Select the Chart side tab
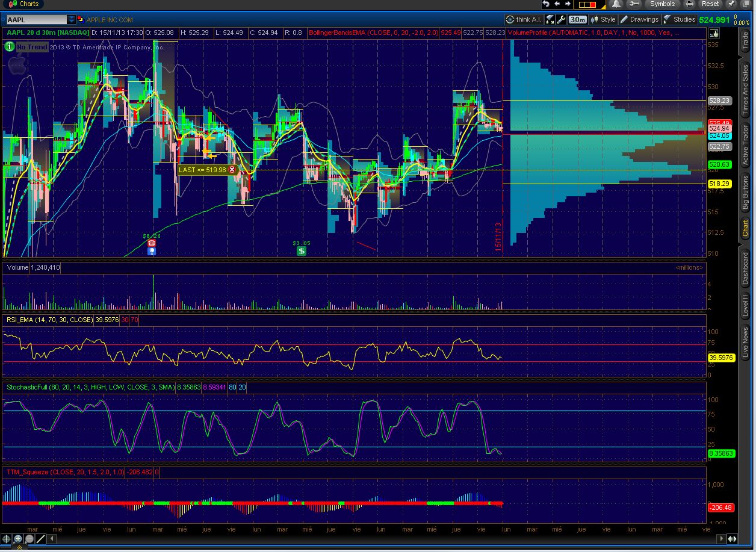Screen dimensions: 756x552 click(x=745, y=228)
